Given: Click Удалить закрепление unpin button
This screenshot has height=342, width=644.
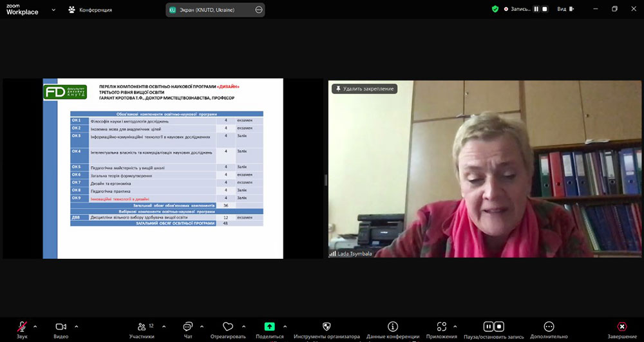Looking at the screenshot, I should [x=365, y=89].
